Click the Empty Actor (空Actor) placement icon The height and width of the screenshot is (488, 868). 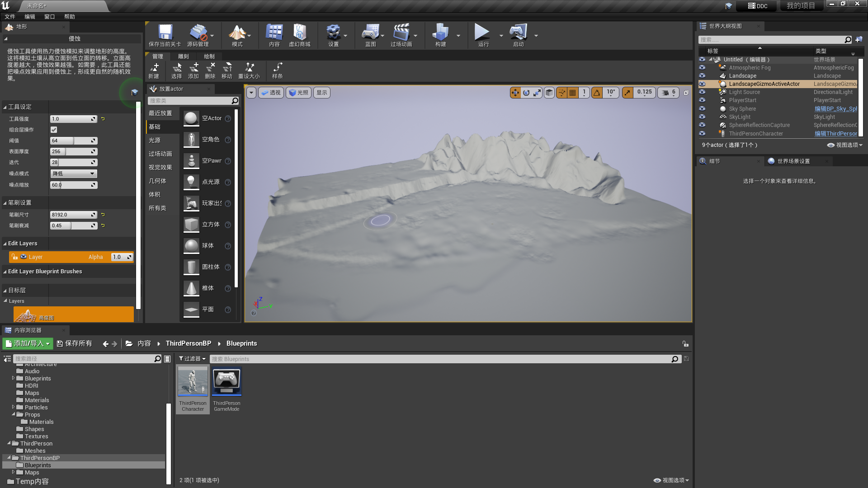(x=191, y=118)
